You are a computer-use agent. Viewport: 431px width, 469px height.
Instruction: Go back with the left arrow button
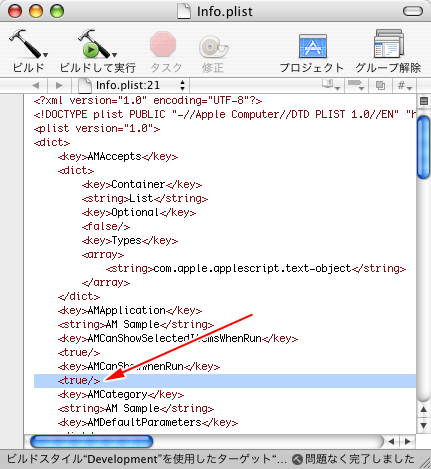click(x=36, y=86)
